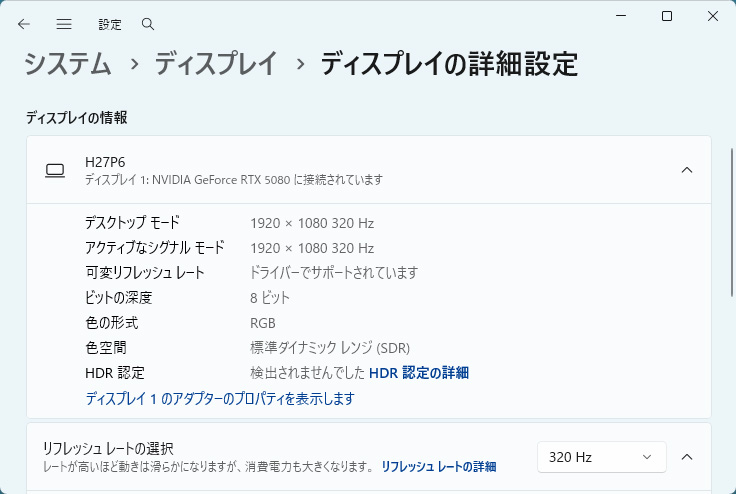Close the Settings window
736x494 pixels.
(x=713, y=16)
